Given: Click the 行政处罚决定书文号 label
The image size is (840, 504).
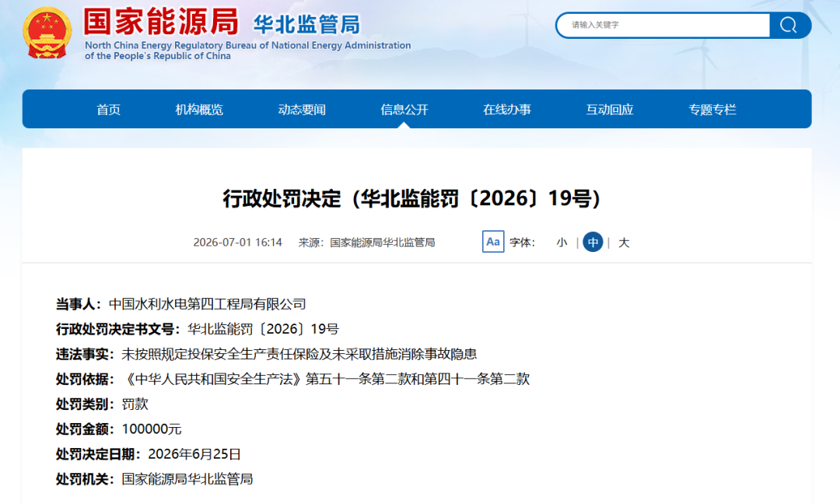Looking at the screenshot, I should click(118, 329).
